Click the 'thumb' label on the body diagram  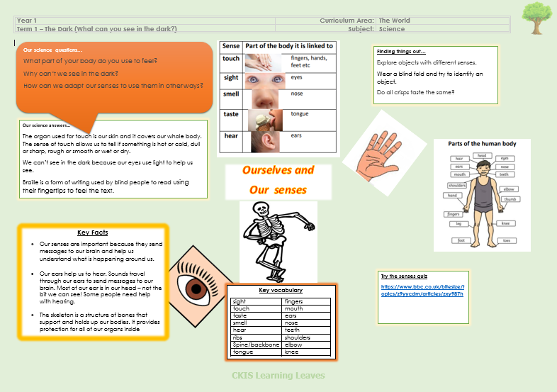point(510,199)
